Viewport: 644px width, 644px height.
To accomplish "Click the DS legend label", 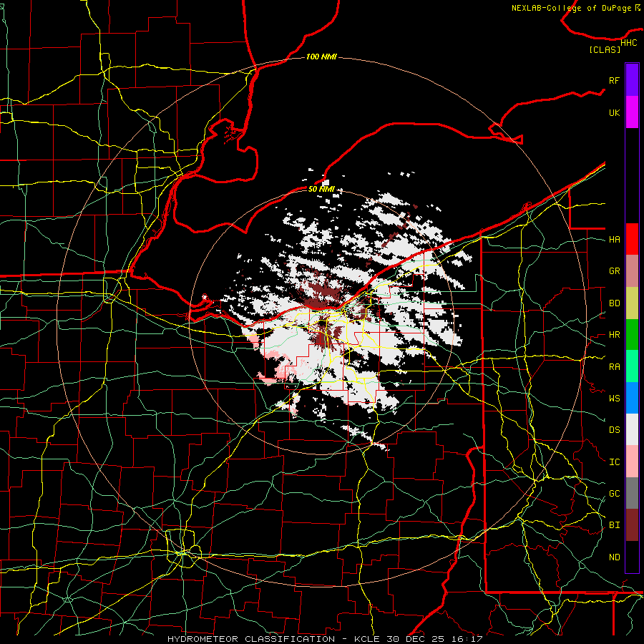I will 614,430.
